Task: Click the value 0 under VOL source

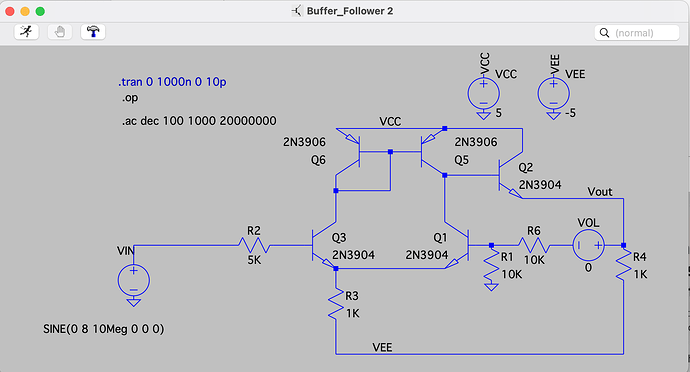Action: (x=588, y=268)
